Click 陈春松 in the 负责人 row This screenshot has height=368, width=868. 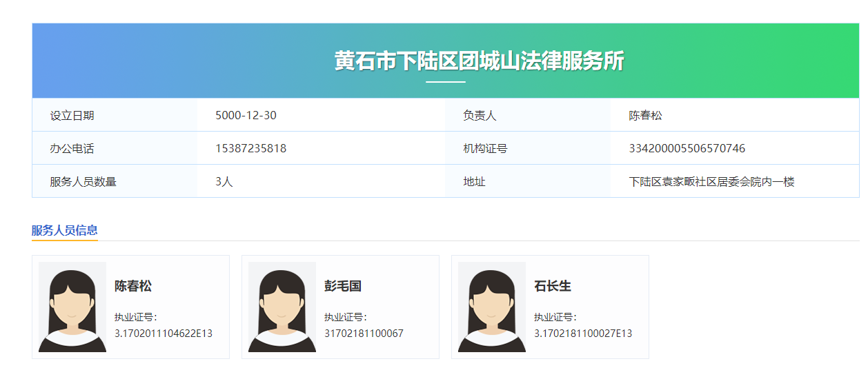click(x=645, y=115)
